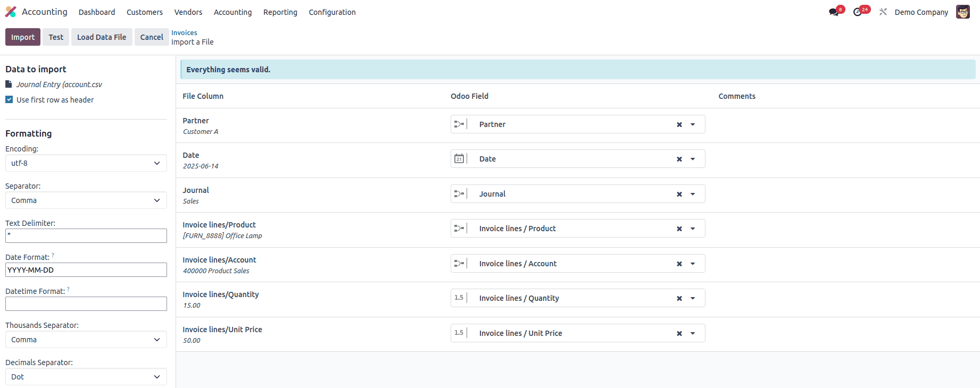
Task: Click the calendar icon in the Date field
Action: (459, 159)
